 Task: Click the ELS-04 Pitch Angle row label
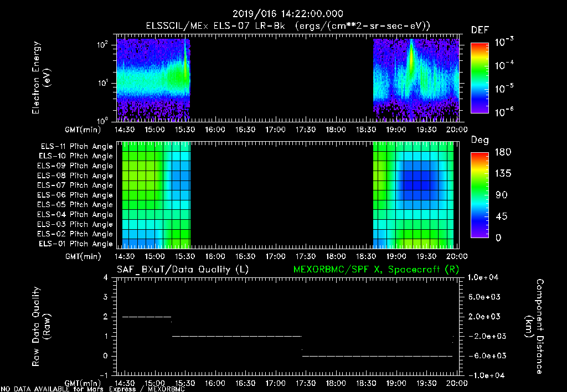click(x=75, y=214)
